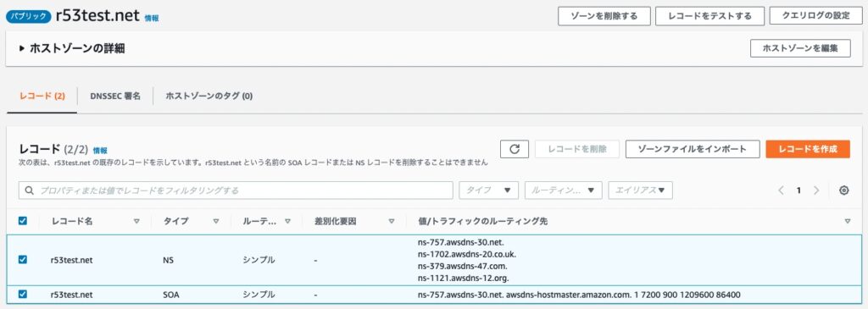Click page number 1 in pagination
Viewport: 868px width, 309px height.
[x=798, y=190]
